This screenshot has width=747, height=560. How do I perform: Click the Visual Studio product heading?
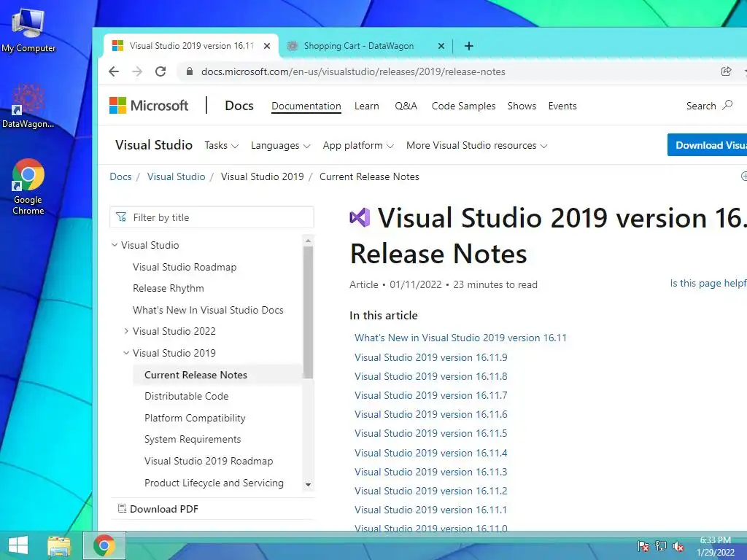pyautogui.click(x=154, y=145)
